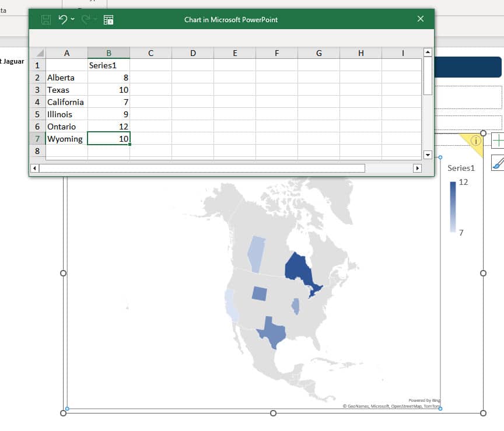This screenshot has width=504, height=431.
Task: Click the Redo icon
Action: [83, 19]
